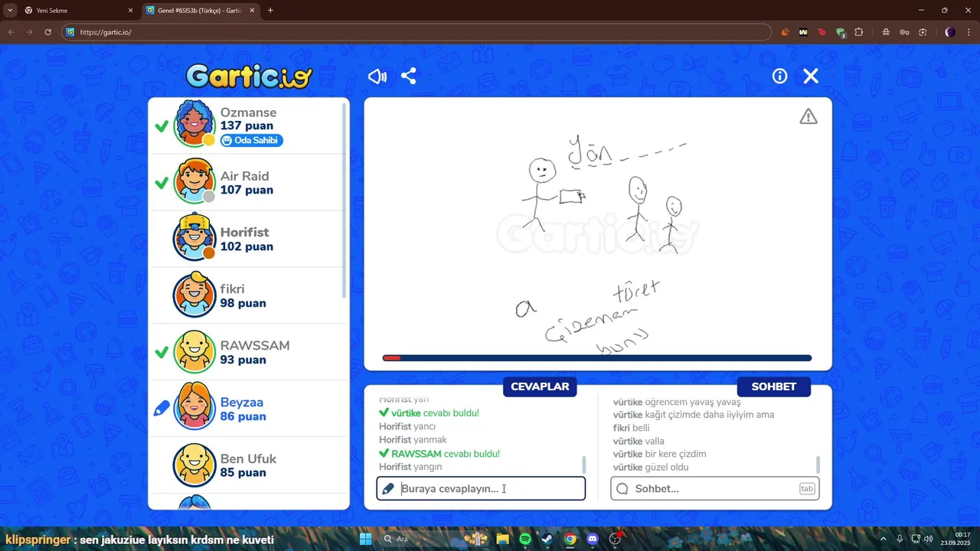The height and width of the screenshot is (551, 980).
Task: Click player name Ozmanse
Action: pyautogui.click(x=248, y=112)
